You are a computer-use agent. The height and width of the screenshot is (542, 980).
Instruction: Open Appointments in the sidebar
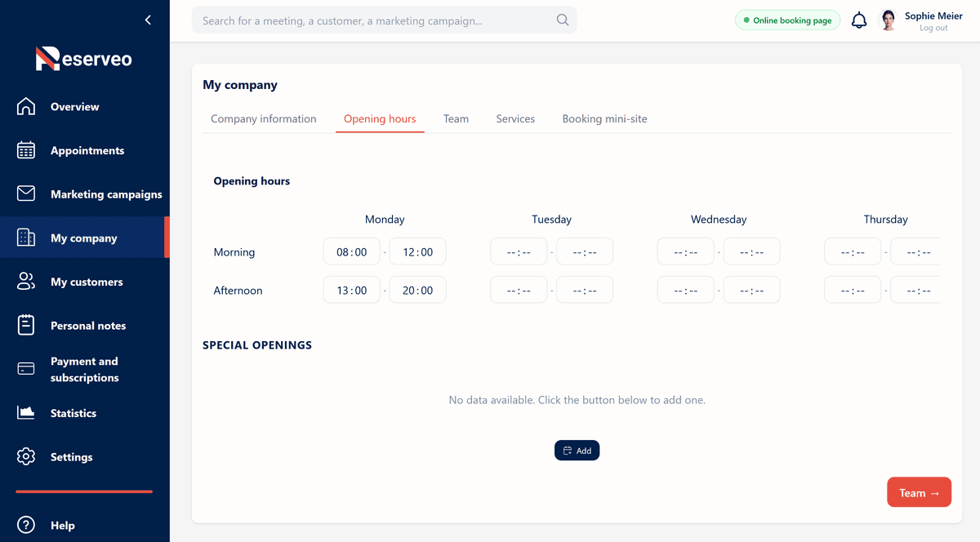[84, 150]
